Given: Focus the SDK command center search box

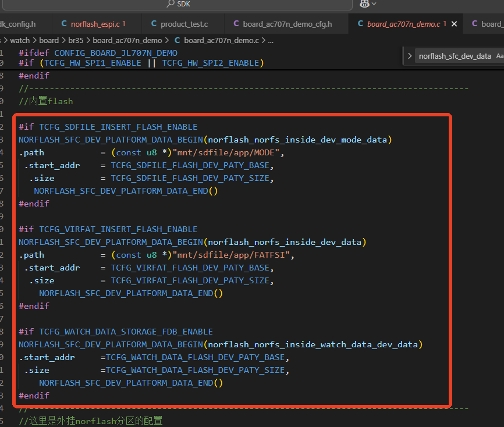Looking at the screenshot, I should click(x=176, y=4).
